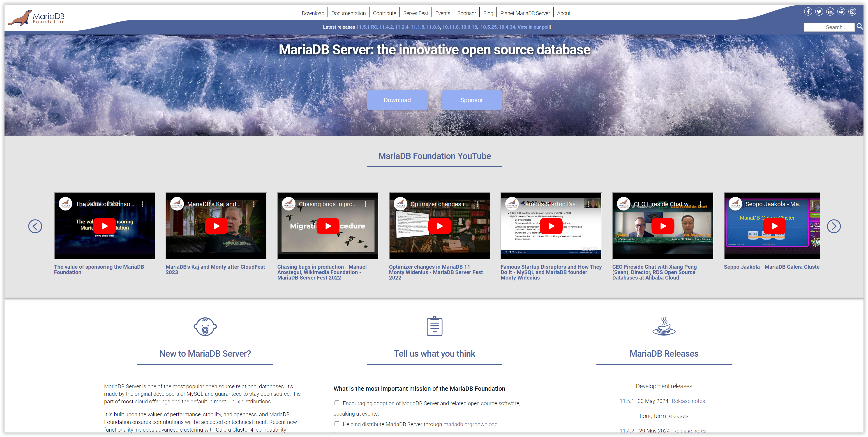Play the Optimizer changes in MariaDB 11 video
This screenshot has height=437, width=868.
tap(440, 226)
